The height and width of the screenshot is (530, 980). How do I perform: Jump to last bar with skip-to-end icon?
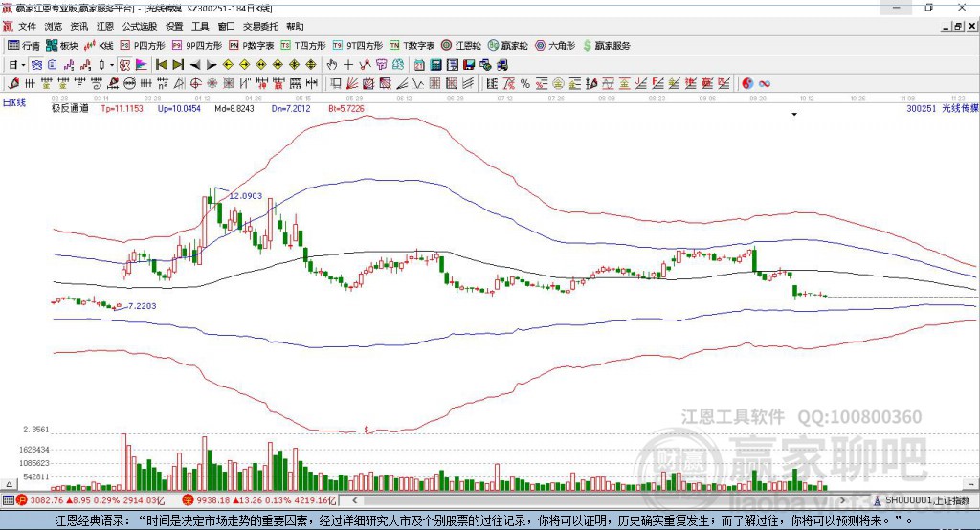(x=178, y=65)
